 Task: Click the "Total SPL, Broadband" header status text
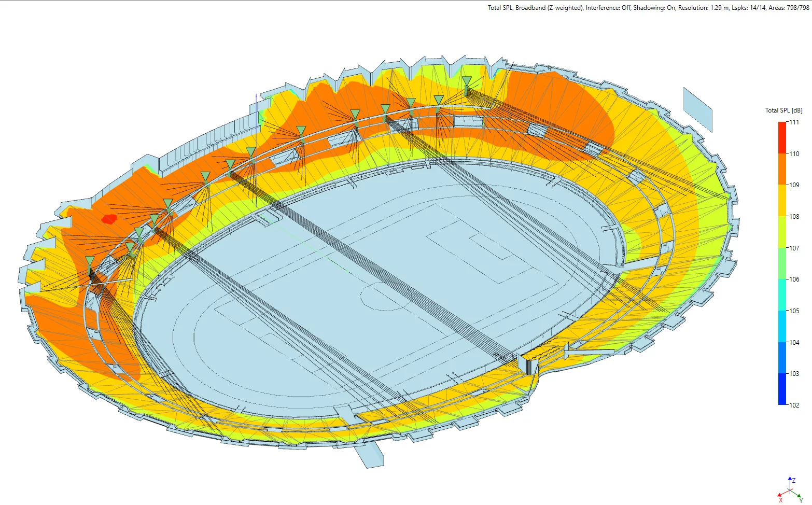pyautogui.click(x=535, y=8)
